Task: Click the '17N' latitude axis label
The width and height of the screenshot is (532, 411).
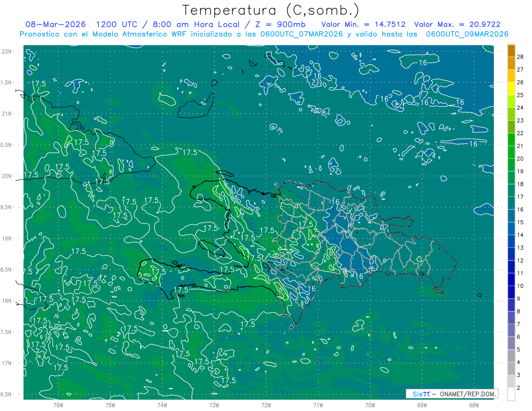Action: tap(6, 363)
